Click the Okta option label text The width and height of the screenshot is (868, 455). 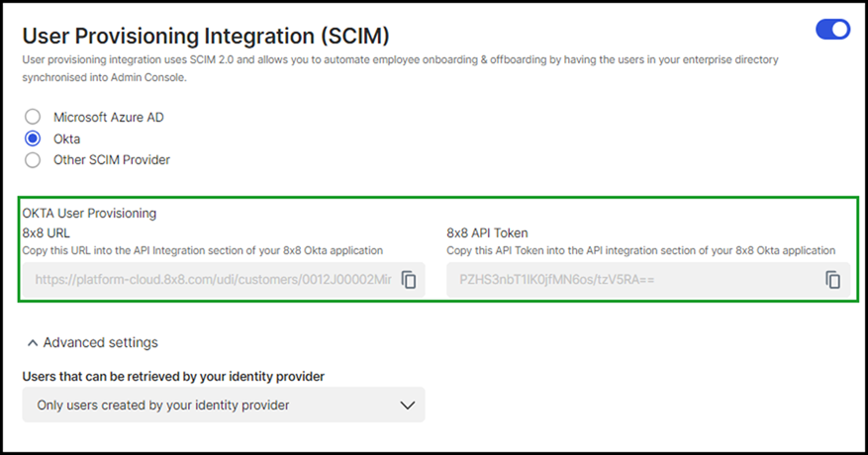coord(66,138)
